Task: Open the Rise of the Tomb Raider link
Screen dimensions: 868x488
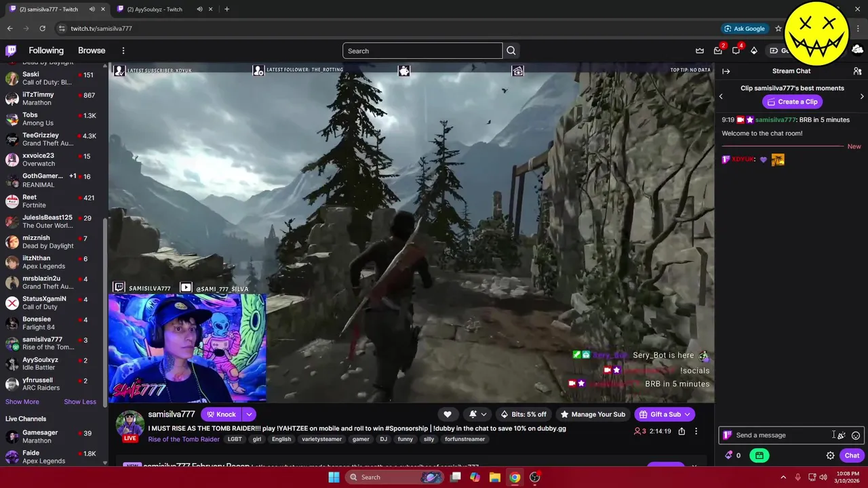Action: point(184,439)
